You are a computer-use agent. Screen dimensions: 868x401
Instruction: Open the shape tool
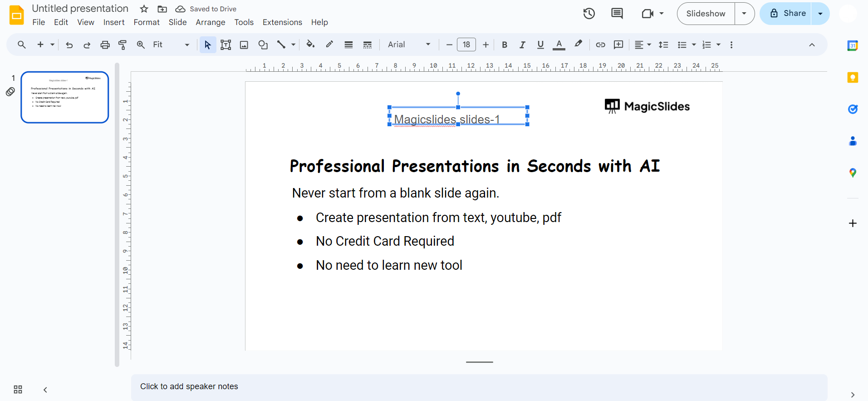point(263,45)
